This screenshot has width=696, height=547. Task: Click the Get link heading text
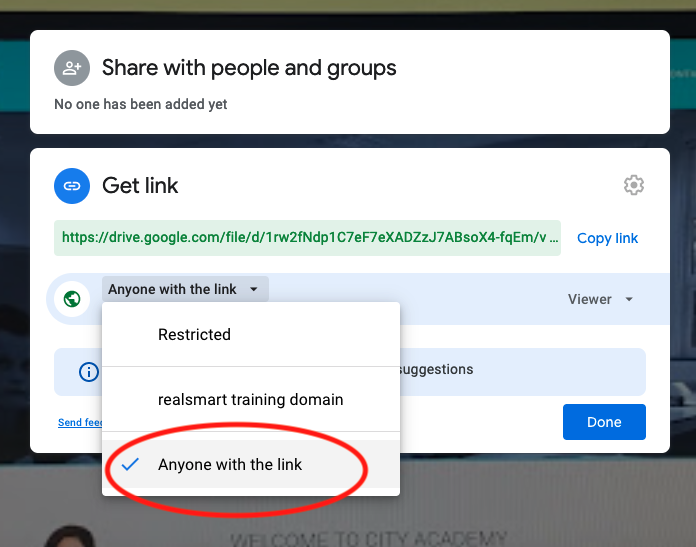coord(140,186)
